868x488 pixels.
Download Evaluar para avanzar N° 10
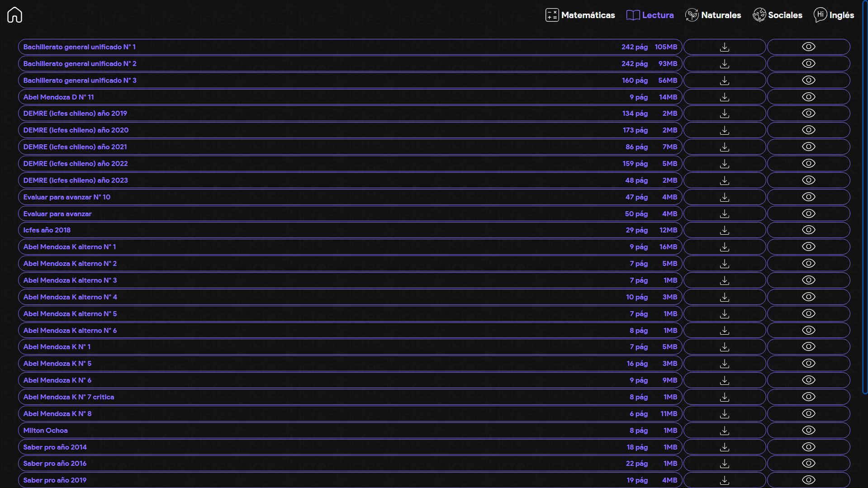pyautogui.click(x=725, y=197)
